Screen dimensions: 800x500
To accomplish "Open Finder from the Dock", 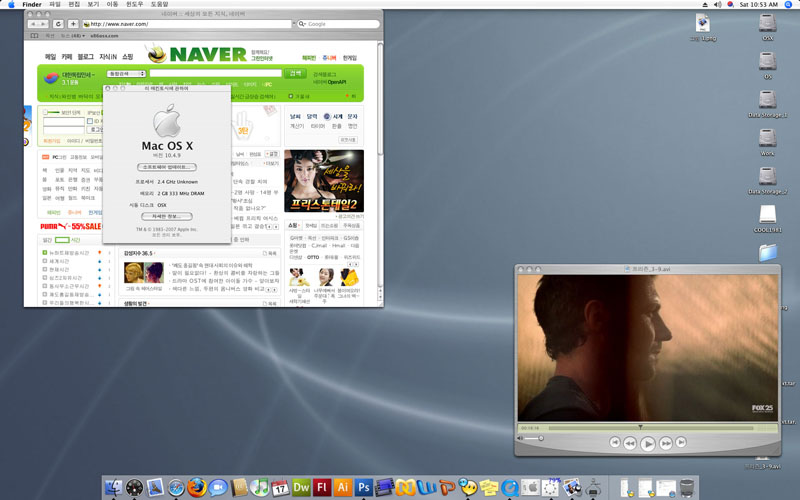I will click(x=114, y=487).
